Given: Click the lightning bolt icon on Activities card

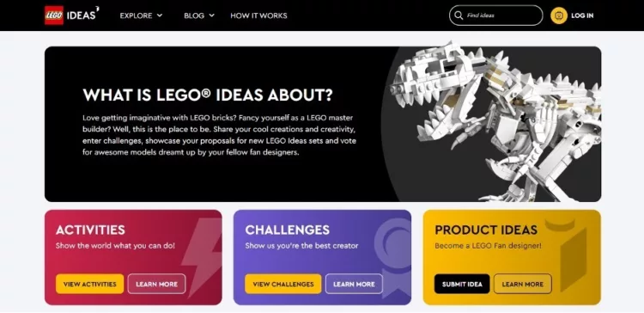Looking at the screenshot, I should point(201,257).
